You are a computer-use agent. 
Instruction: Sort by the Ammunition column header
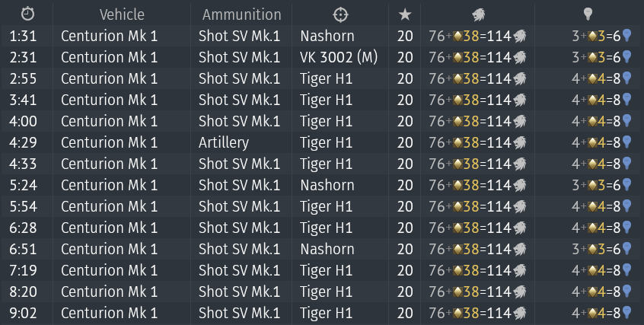pos(241,14)
